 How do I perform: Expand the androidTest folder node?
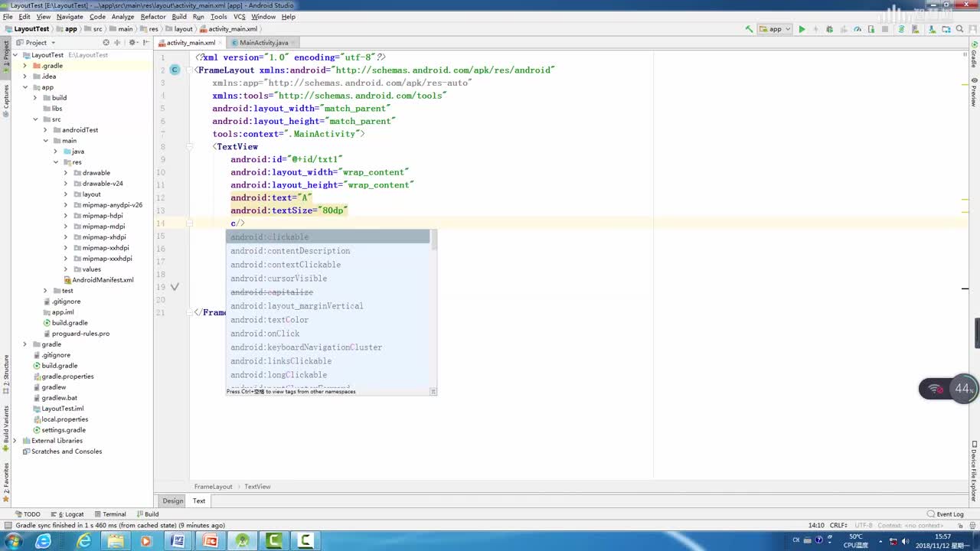[45, 130]
